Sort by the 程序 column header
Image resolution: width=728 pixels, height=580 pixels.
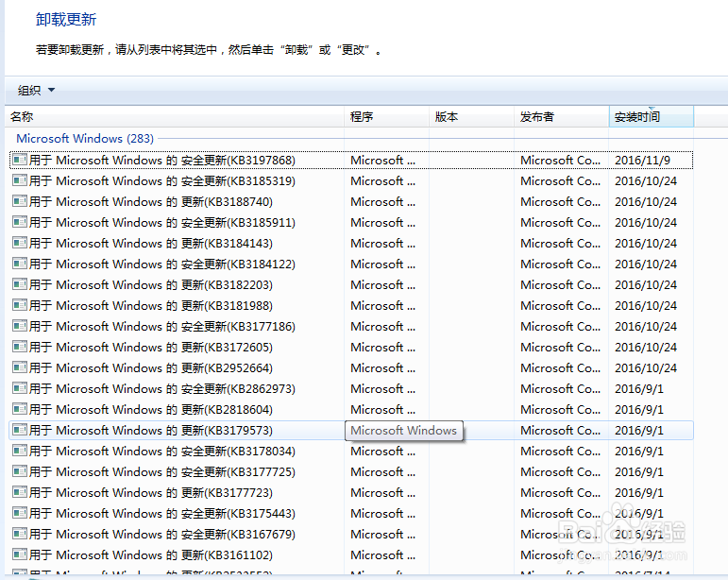(386, 116)
